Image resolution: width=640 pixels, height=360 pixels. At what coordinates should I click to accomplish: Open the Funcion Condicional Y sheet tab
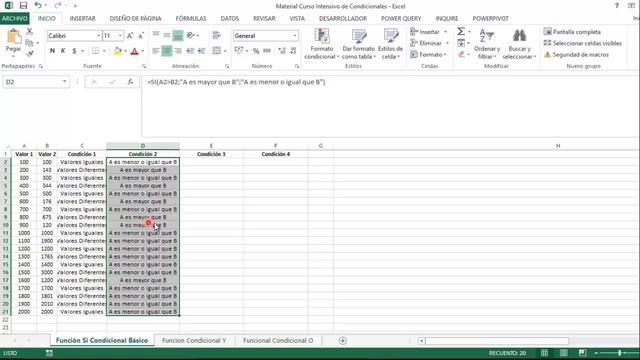point(194,340)
